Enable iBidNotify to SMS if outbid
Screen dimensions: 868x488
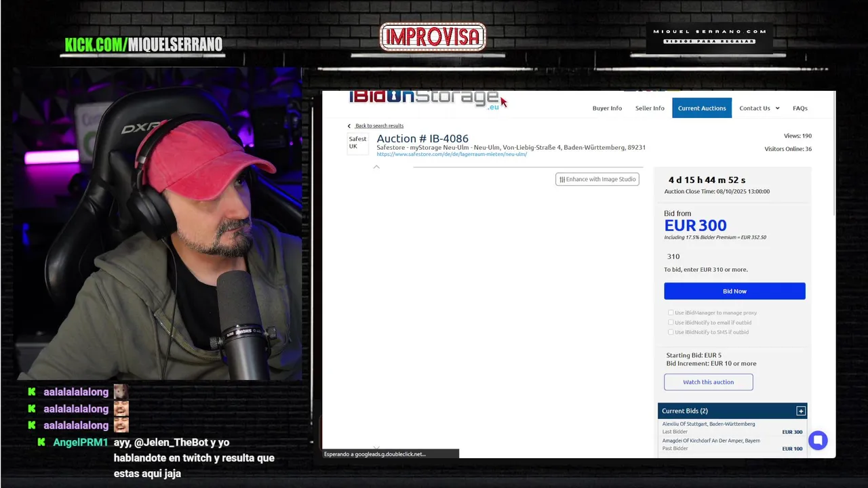tap(671, 332)
